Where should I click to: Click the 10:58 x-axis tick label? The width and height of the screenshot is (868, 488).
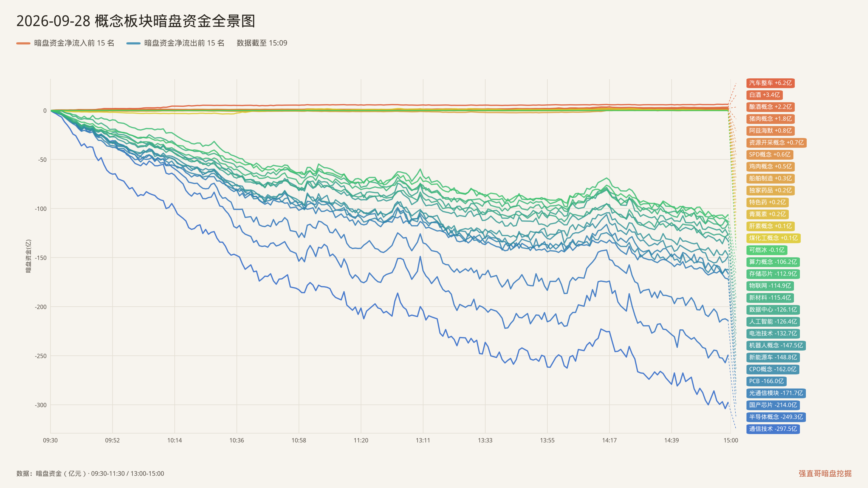pyautogui.click(x=299, y=440)
